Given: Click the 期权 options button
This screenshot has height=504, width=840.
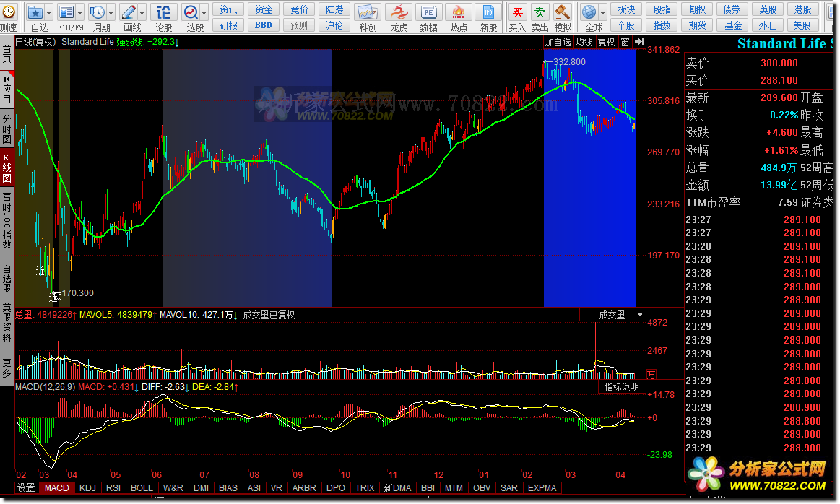Looking at the screenshot, I should pos(698,9).
